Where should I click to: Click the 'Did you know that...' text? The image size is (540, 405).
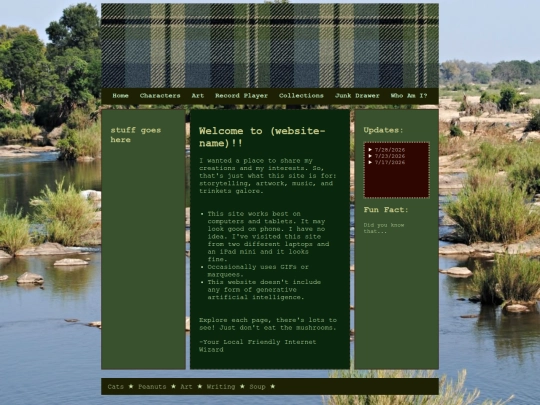tap(384, 228)
